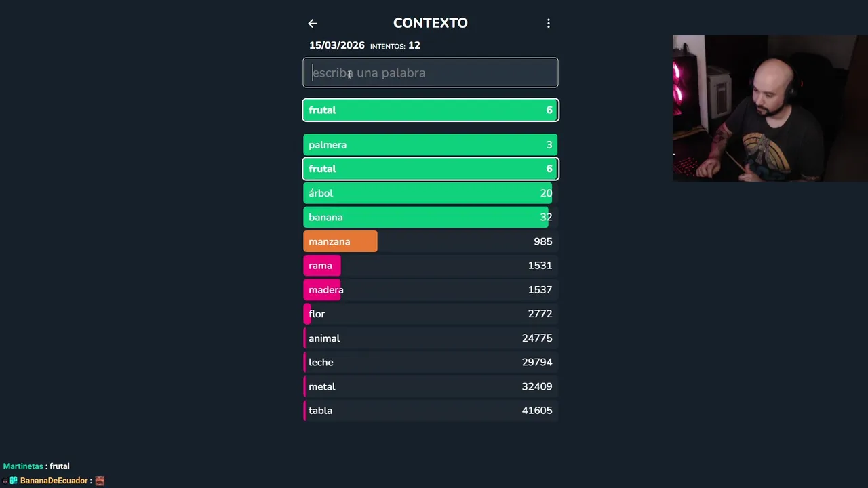Select the 'madera' guess row
Image resolution: width=868 pixels, height=488 pixels.
(430, 290)
